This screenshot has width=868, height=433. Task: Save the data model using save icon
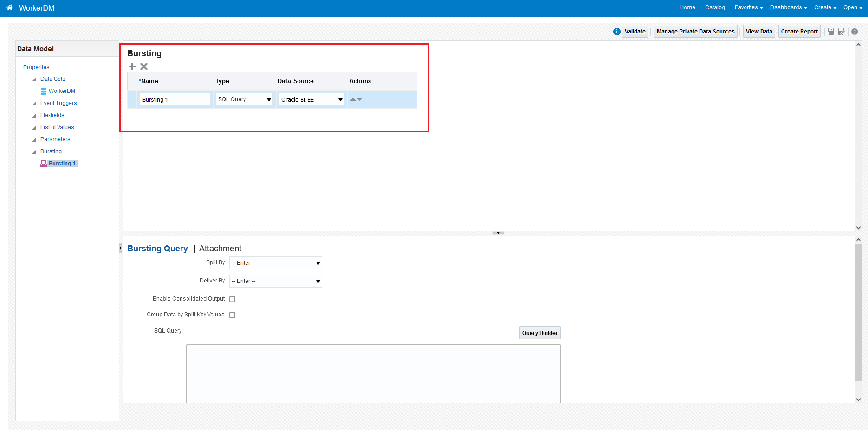tap(830, 31)
